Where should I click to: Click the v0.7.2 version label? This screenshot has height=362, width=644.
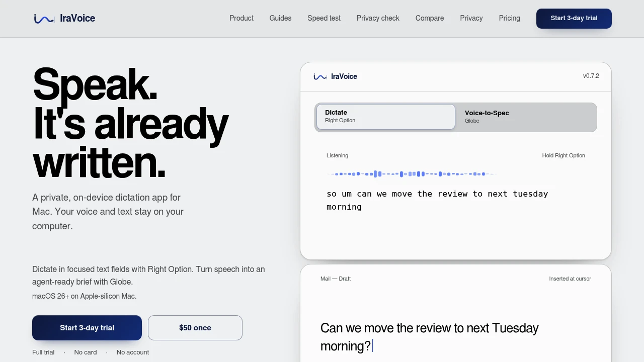pos(591,76)
